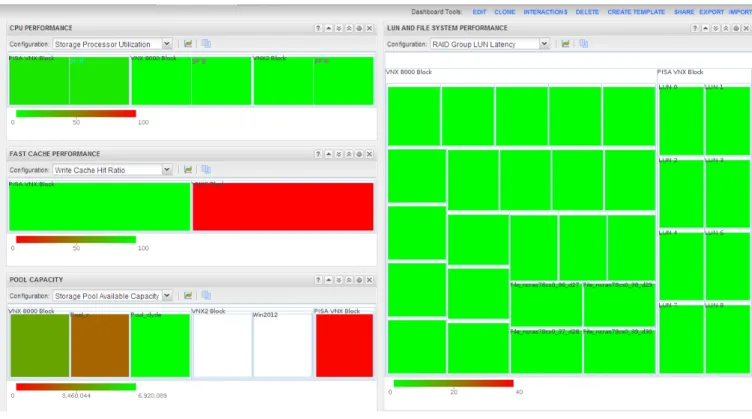Viewport: 752px width, 419px height.
Task: Click double-up arrow icon in LUN widget header
Action: (726, 28)
